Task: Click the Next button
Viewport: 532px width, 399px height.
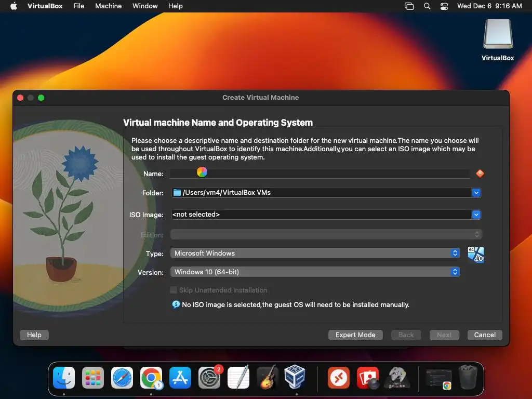Action: point(444,335)
